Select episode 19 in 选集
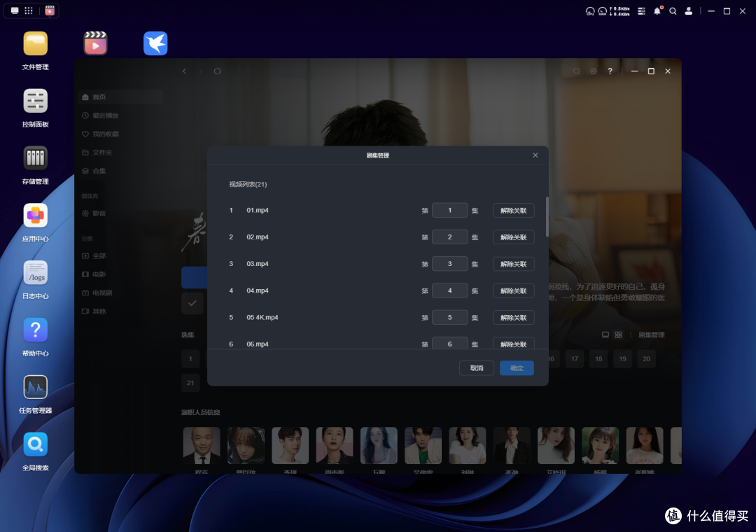The width and height of the screenshot is (756, 532). pyautogui.click(x=622, y=359)
